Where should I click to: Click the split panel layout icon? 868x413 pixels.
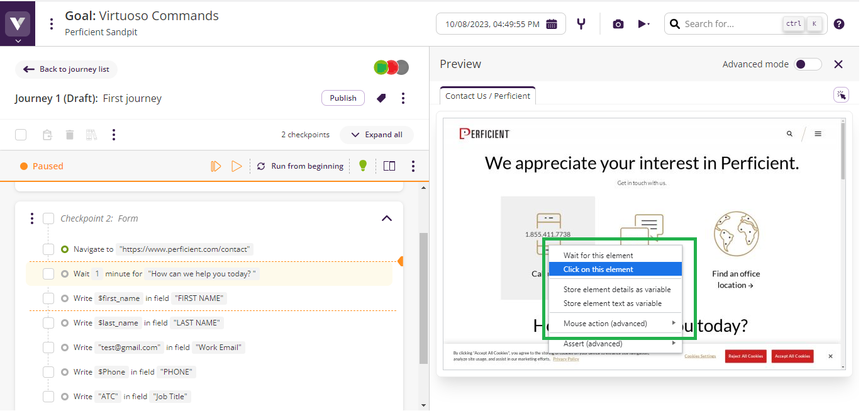[389, 166]
